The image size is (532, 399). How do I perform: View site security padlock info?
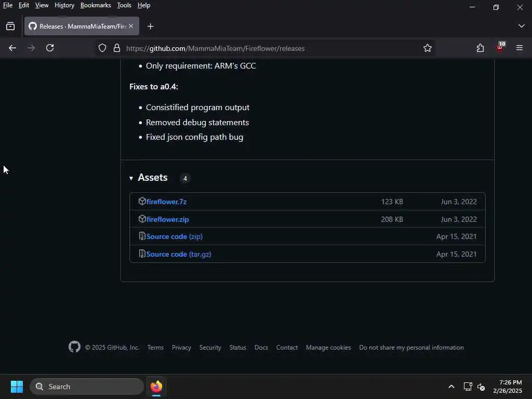point(117,48)
